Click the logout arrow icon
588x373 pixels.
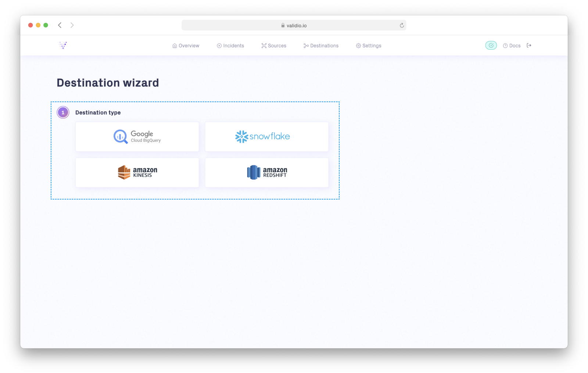coord(529,45)
